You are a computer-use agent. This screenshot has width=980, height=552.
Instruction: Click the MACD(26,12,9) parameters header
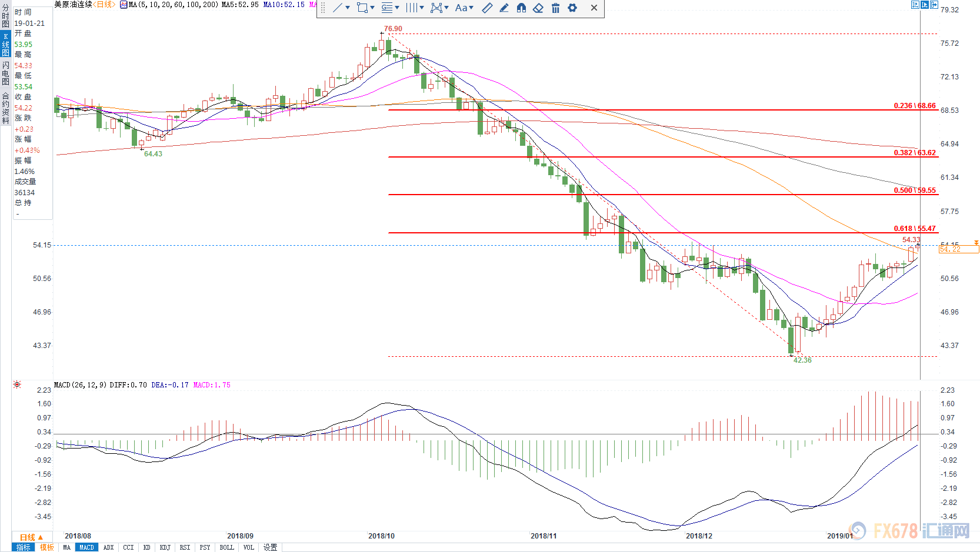click(81, 385)
